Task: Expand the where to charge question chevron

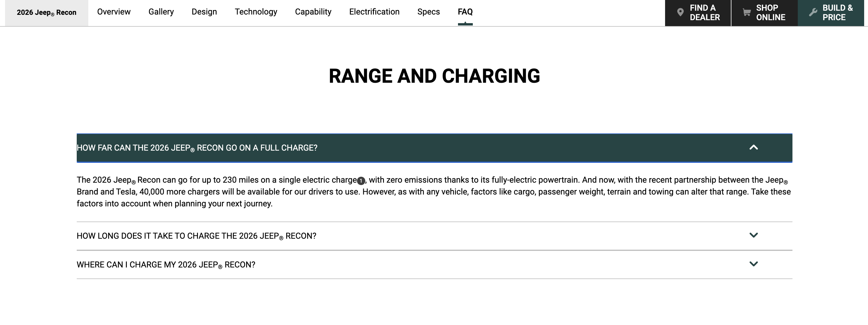Action: pos(753,264)
